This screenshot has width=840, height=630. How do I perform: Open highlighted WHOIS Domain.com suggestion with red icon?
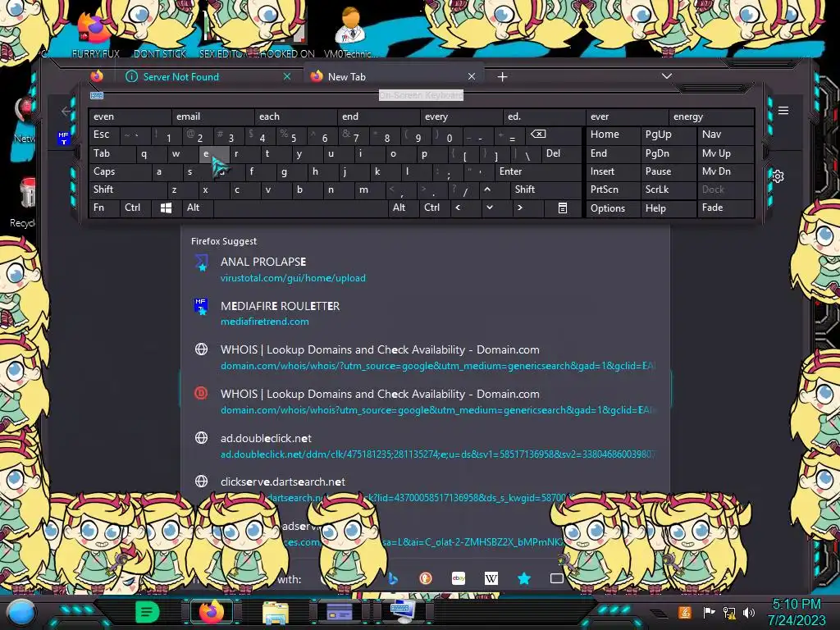coord(426,402)
